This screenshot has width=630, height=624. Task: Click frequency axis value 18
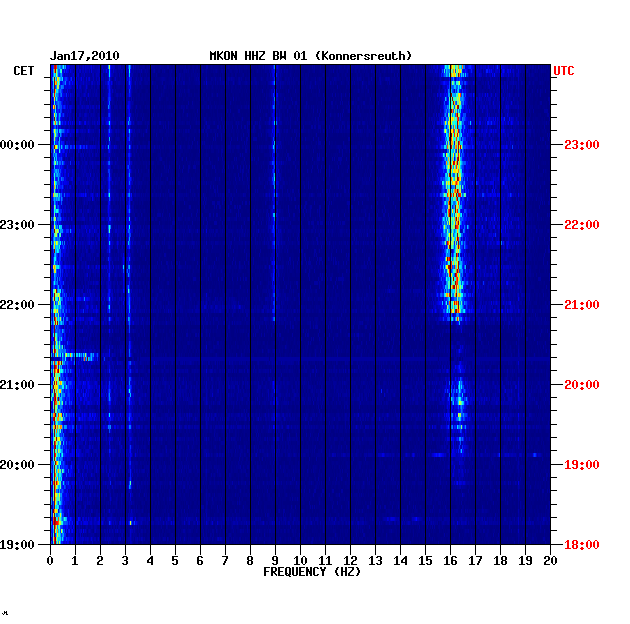[500, 561]
